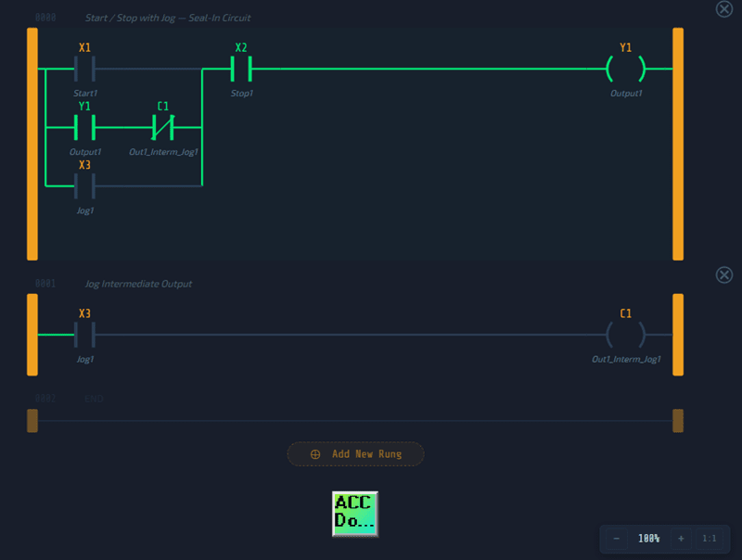Viewport: 742px width, 560px height.
Task: Select the C1 Out1_Interm_Jog1 coil
Action: point(625,334)
